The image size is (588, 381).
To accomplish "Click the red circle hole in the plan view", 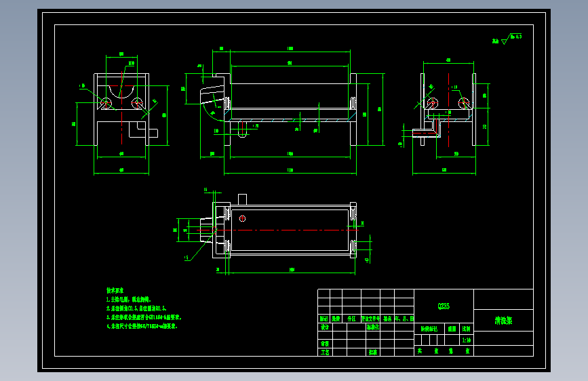I will pos(242,218).
